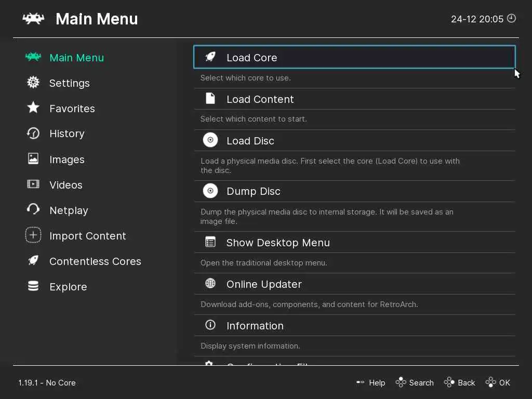532x399 pixels.
Task: Click "Open the traditional desktop menu." text
Action: [x=263, y=262]
